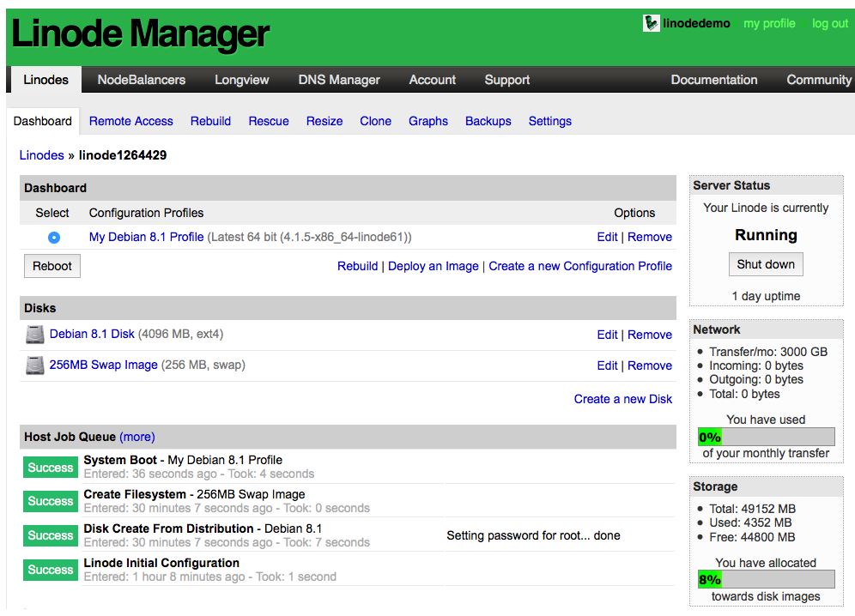Open the Backups sub-tab
The height and width of the screenshot is (616, 855).
click(488, 121)
